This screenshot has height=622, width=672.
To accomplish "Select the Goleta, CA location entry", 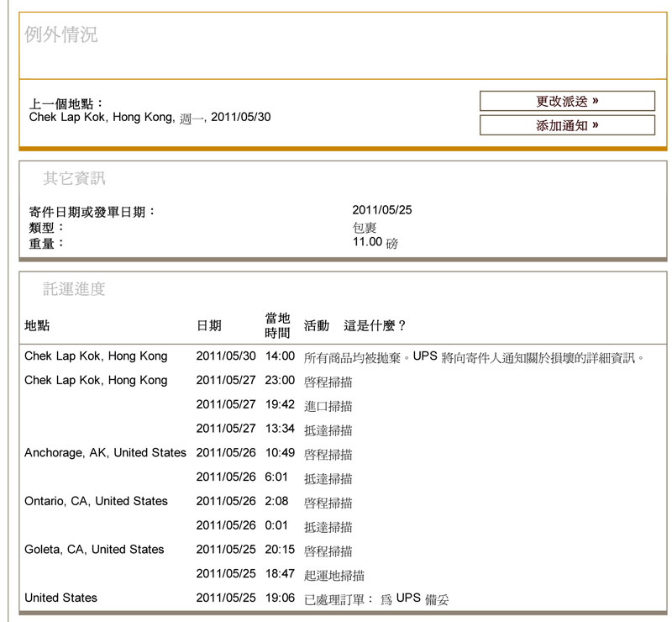I will coord(94,550).
